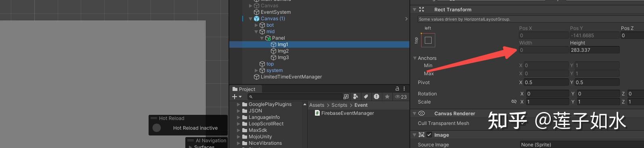Click the Rect Transform component icon
Image resolution: width=644 pixels, height=148 pixels.
(422, 9)
